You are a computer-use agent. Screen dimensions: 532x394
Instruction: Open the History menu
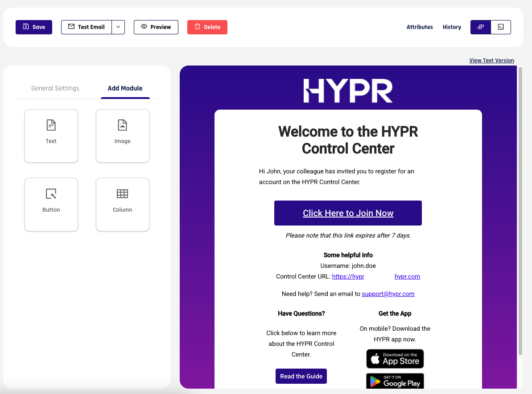point(452,27)
